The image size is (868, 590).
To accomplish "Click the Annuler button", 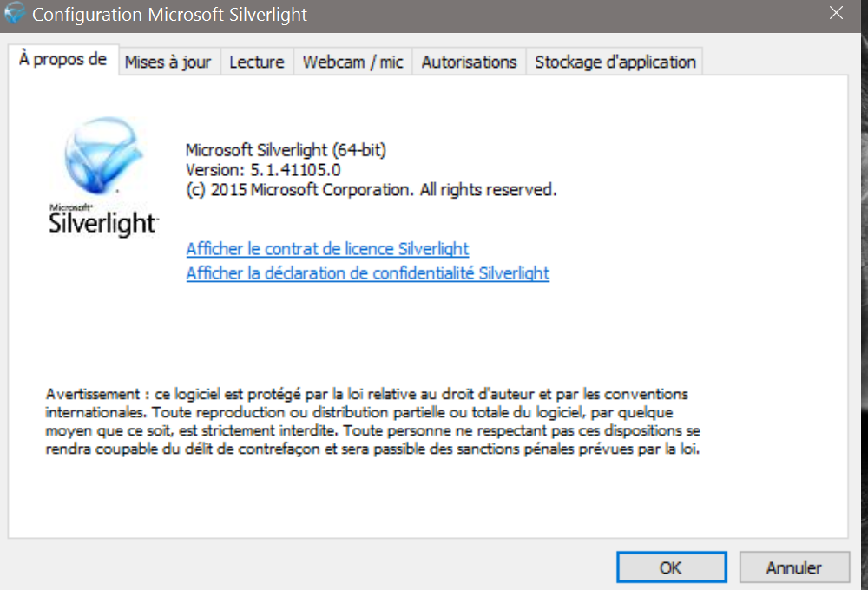I will pyautogui.click(x=793, y=568).
